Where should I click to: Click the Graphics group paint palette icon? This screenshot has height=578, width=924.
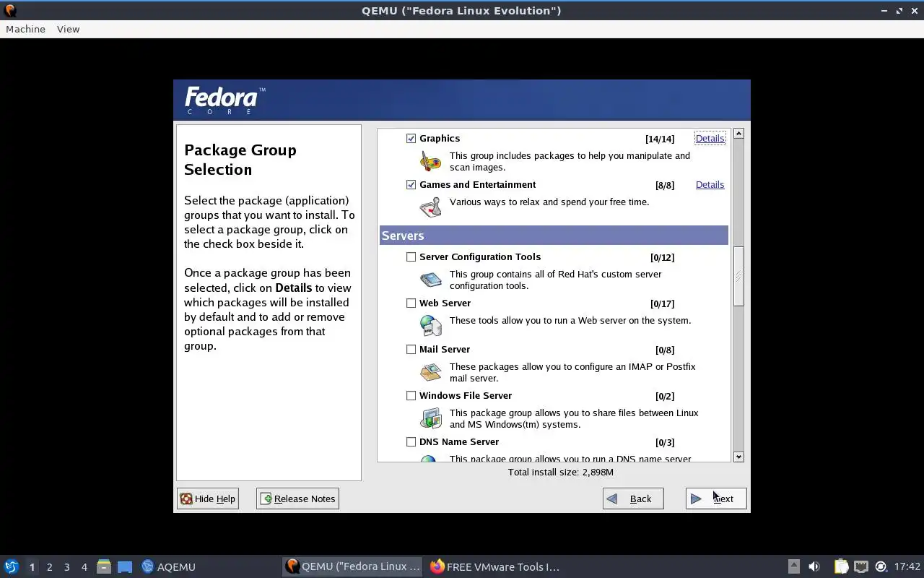[431, 161]
